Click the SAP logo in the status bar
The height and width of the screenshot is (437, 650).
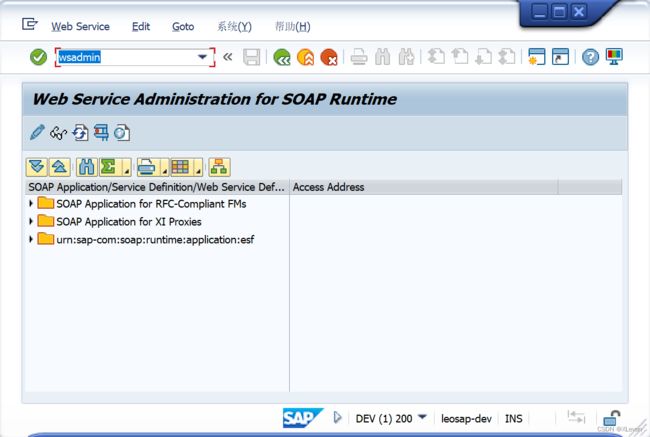pyautogui.click(x=302, y=418)
